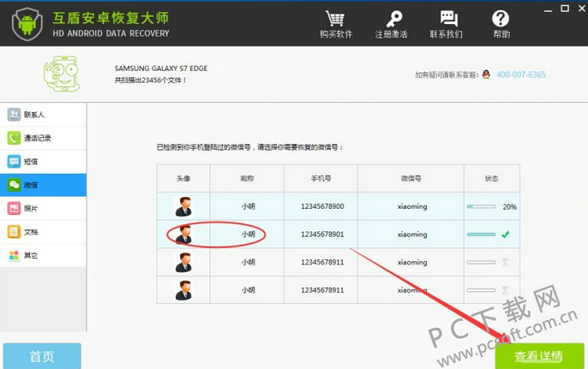This screenshot has height=369, width=588.
Task: Click the 状态 column header
Action: [492, 178]
